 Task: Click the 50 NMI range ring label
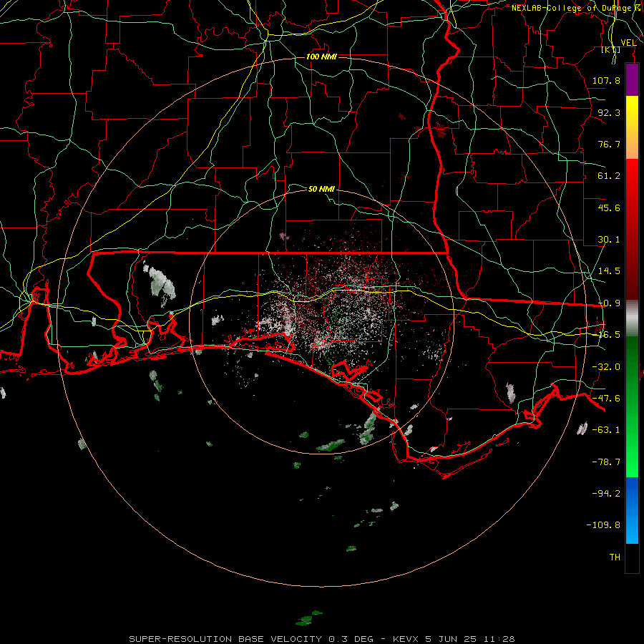coord(321,189)
